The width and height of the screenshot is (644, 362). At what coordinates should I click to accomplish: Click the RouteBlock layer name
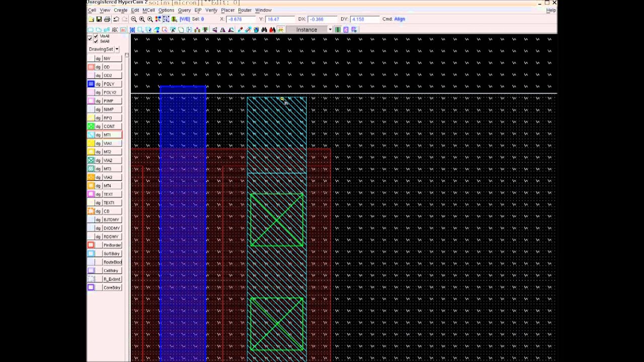(112, 262)
